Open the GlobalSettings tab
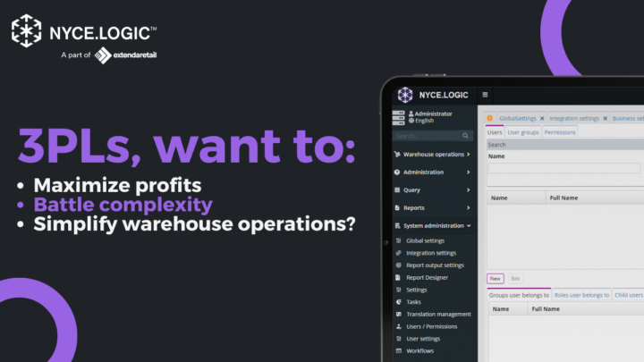 518,118
